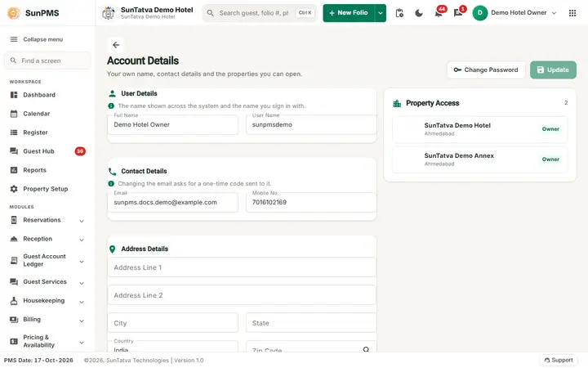The width and height of the screenshot is (588, 368).
Task: Go back with the arrow button
Action: [116, 45]
